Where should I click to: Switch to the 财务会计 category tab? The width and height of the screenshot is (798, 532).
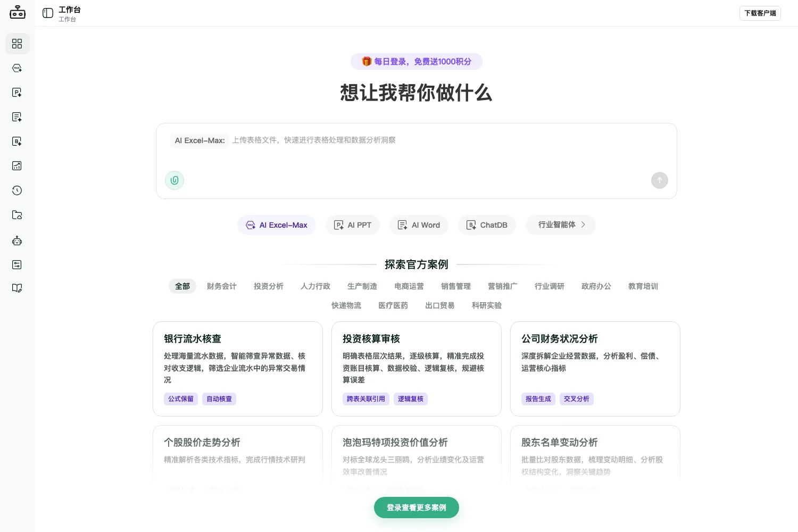[x=222, y=286]
